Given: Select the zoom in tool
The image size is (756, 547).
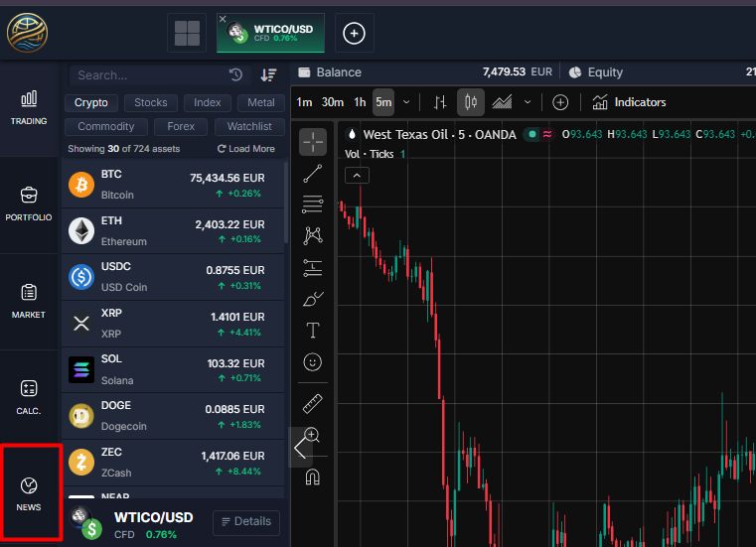Looking at the screenshot, I should pos(313,435).
